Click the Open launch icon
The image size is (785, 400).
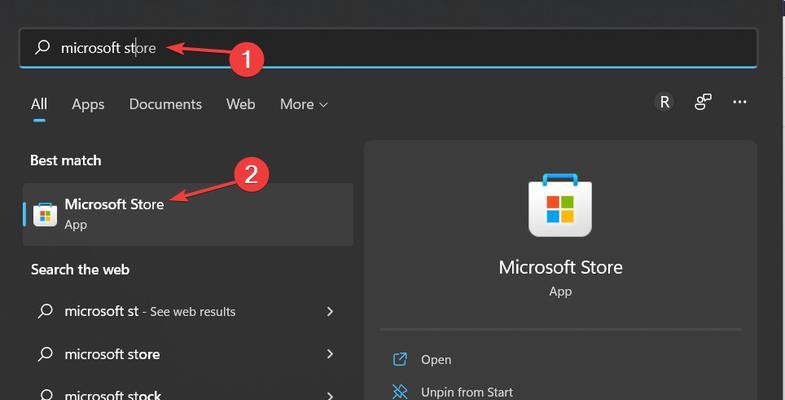coord(400,359)
